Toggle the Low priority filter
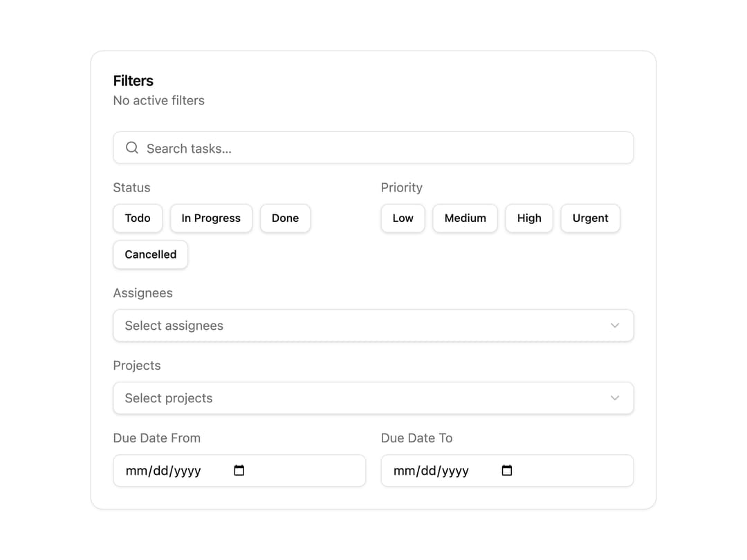 pyautogui.click(x=403, y=218)
